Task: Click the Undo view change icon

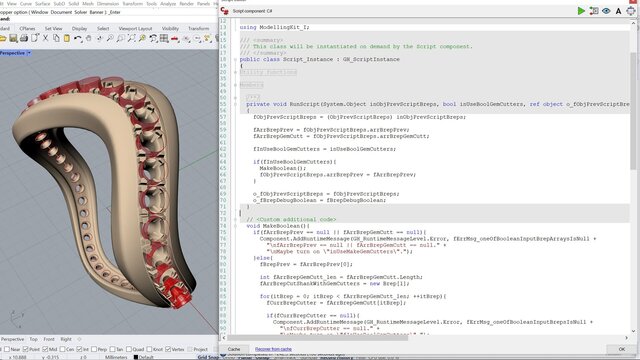Action: pyautogui.click(x=153, y=38)
